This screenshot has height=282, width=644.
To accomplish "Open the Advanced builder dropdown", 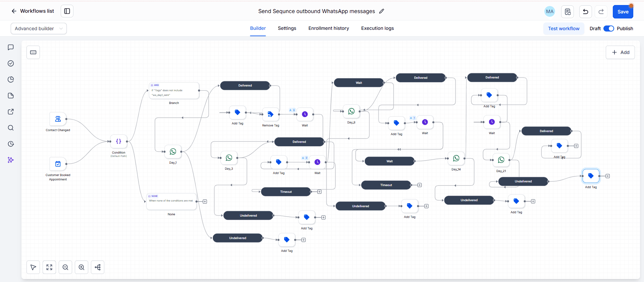I will 39,29.
